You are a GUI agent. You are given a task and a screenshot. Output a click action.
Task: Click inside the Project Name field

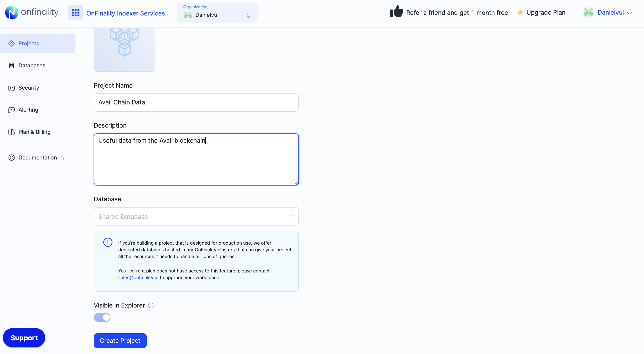pos(196,102)
